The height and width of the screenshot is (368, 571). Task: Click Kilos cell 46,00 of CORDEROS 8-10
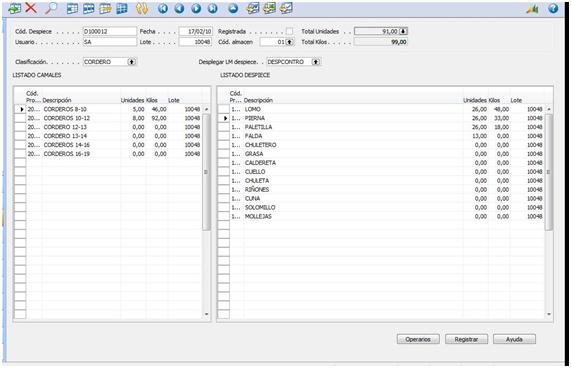tap(157, 109)
